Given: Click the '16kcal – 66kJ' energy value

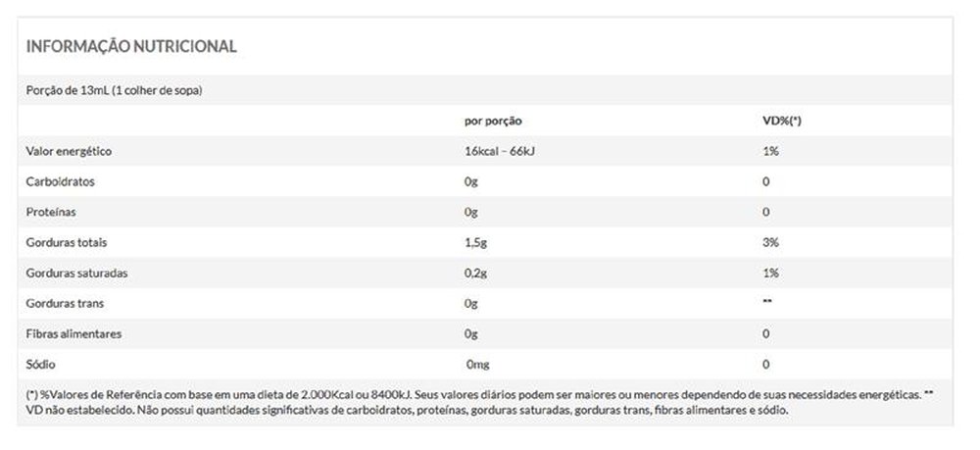Looking at the screenshot, I should pos(500,151).
